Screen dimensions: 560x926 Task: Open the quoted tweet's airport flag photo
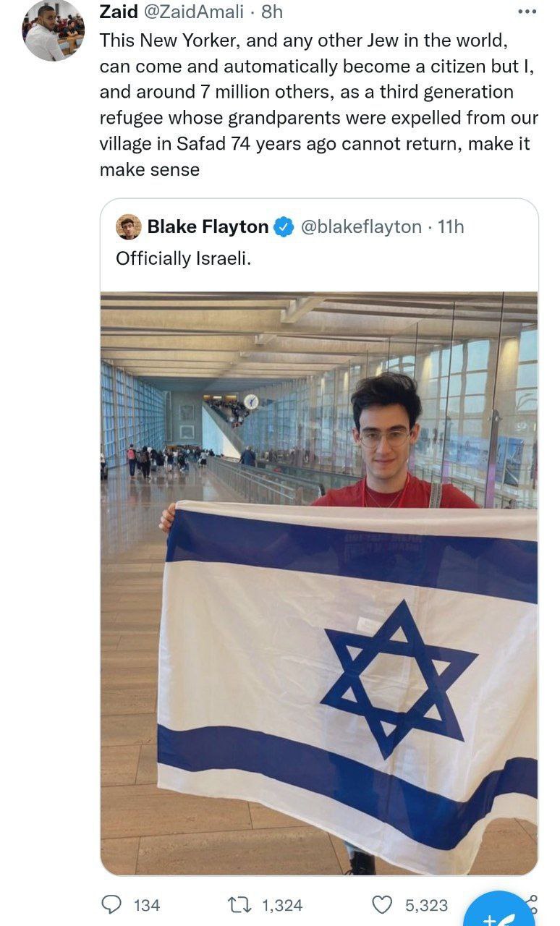(x=319, y=583)
